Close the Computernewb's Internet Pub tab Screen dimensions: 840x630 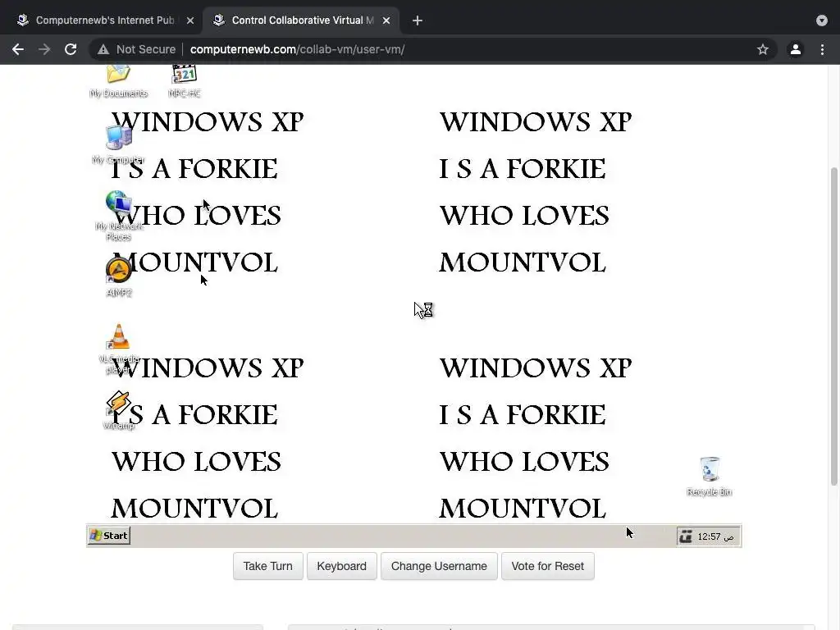(x=190, y=21)
